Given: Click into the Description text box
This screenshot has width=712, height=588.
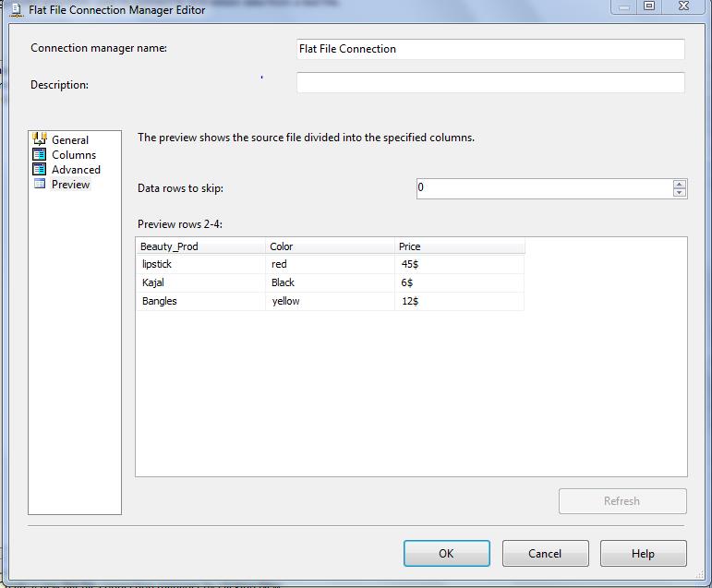Looking at the screenshot, I should [489, 83].
